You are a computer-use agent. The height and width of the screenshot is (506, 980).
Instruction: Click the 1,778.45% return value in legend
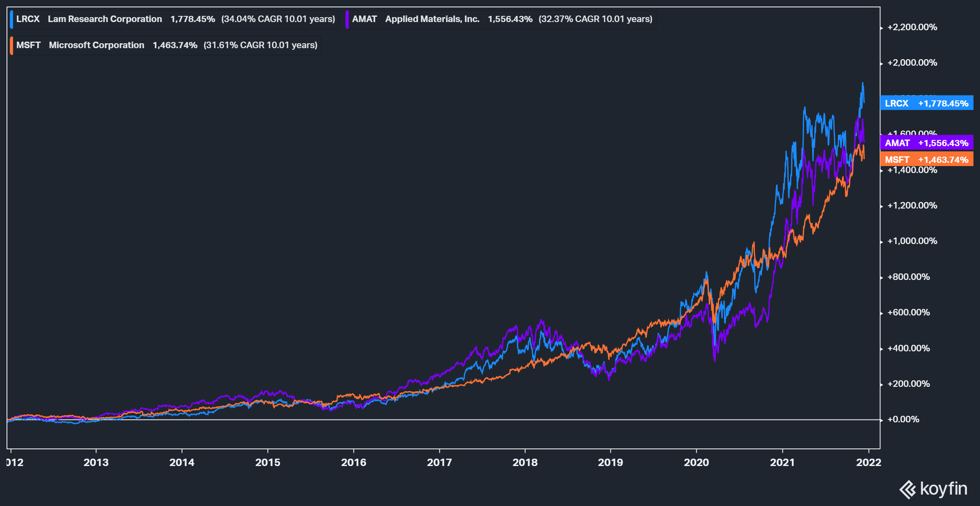click(x=193, y=19)
